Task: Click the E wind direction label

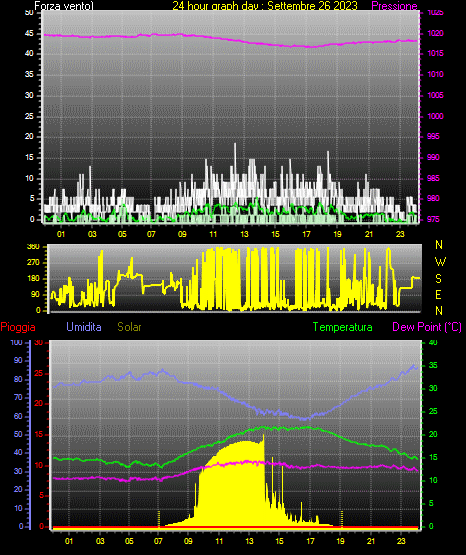Action: (438, 294)
